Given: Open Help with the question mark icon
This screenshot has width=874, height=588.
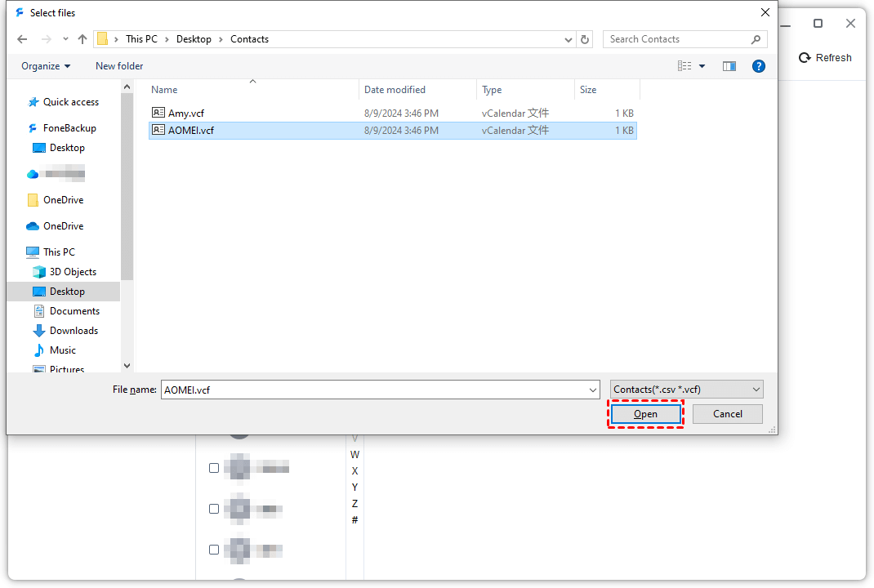Looking at the screenshot, I should tap(759, 66).
